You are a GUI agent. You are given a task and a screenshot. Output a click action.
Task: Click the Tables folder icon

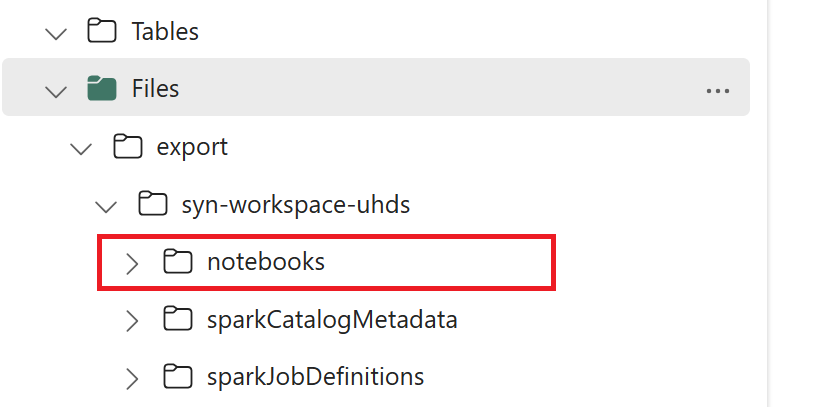tap(101, 30)
